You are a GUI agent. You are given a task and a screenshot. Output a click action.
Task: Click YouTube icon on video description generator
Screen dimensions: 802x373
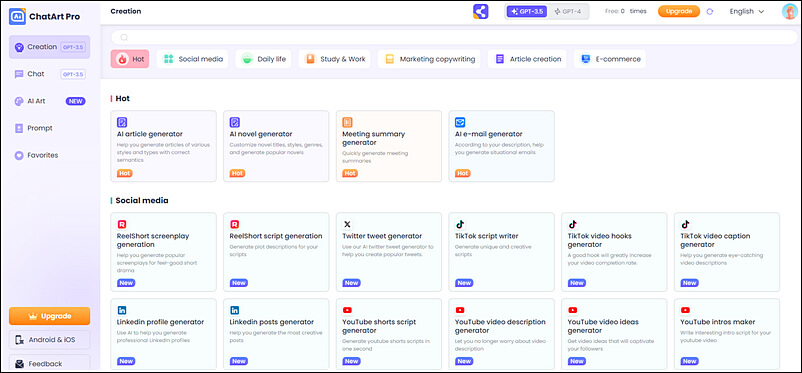pos(460,310)
